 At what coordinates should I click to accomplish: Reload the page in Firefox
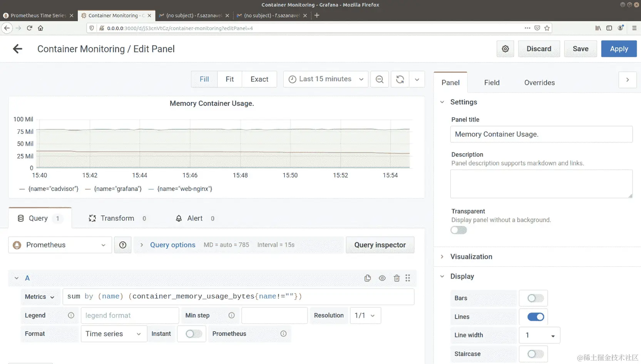[30, 28]
